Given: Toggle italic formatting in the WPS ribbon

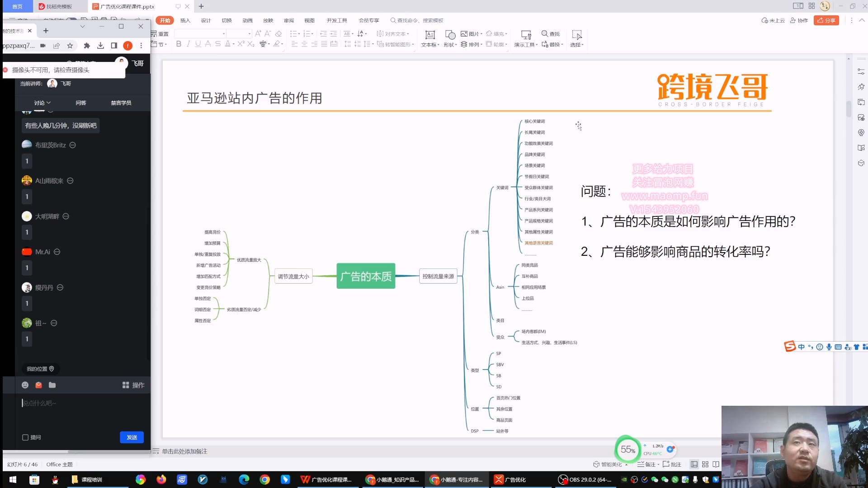Looking at the screenshot, I should tap(188, 44).
